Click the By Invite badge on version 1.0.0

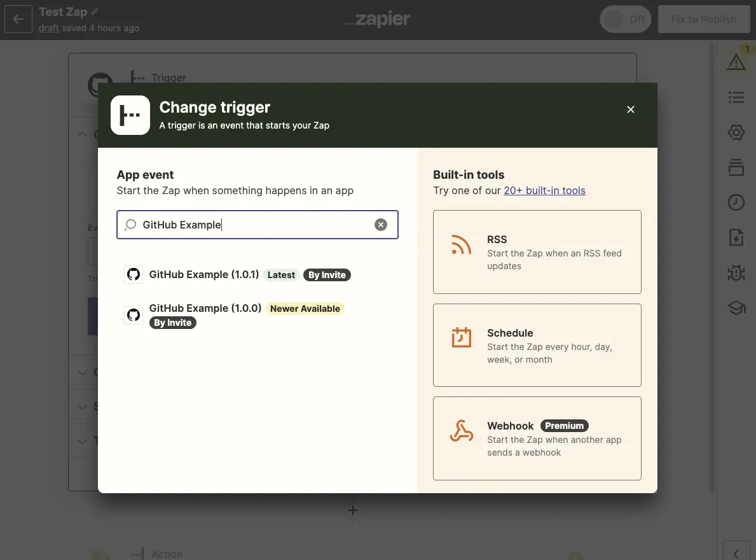pyautogui.click(x=172, y=323)
